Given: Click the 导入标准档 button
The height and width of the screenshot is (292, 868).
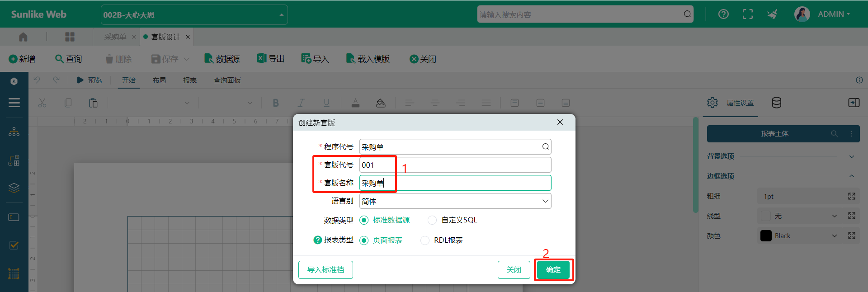Looking at the screenshot, I should point(325,270).
